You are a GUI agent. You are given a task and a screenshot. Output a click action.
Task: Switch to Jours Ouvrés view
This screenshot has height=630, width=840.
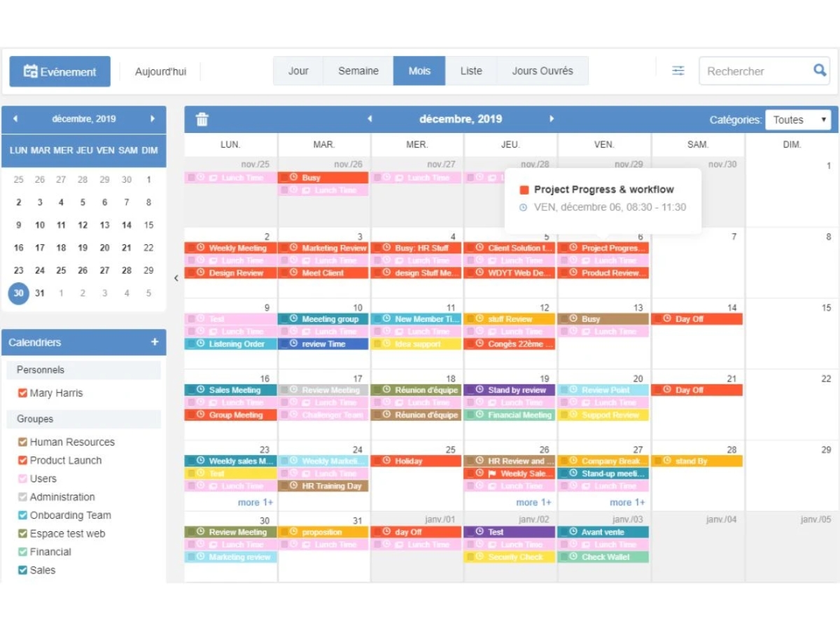(x=542, y=71)
